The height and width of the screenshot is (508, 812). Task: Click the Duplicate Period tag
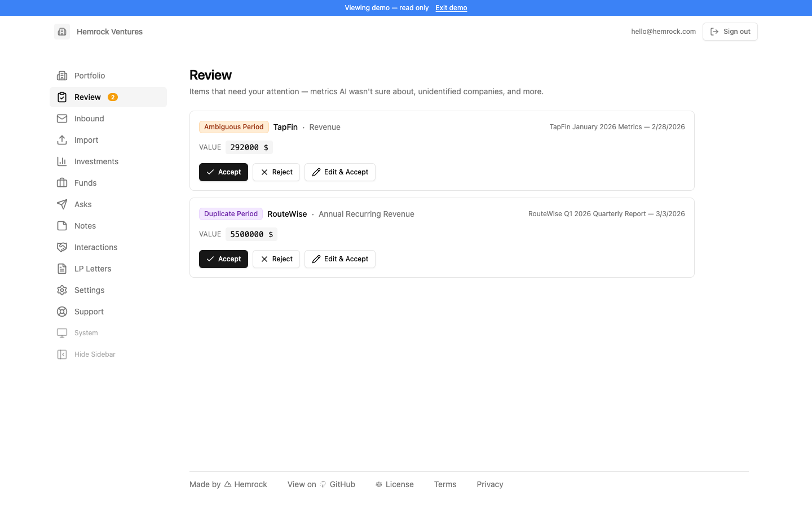click(x=231, y=214)
